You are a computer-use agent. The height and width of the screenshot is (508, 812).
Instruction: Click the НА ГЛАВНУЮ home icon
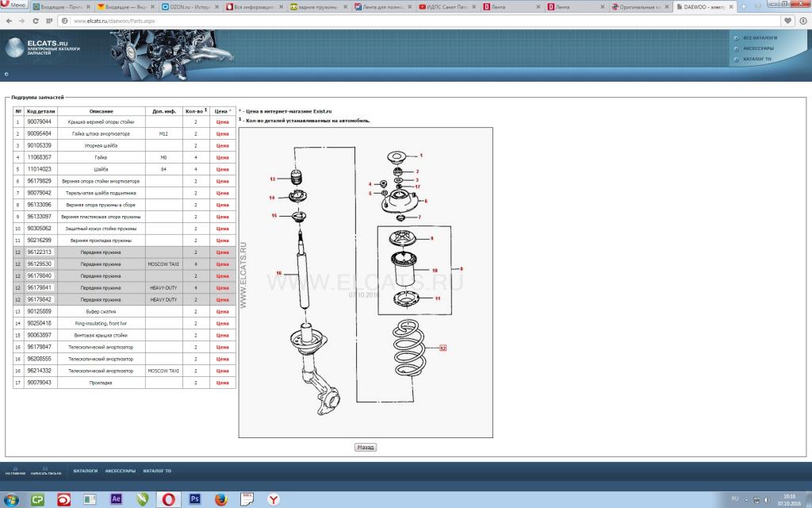pos(15,470)
